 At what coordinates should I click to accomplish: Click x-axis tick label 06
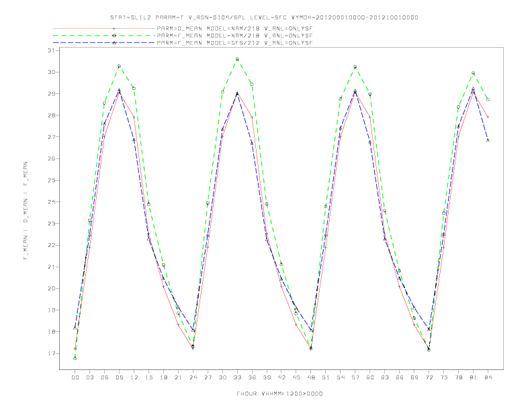[x=105, y=377]
